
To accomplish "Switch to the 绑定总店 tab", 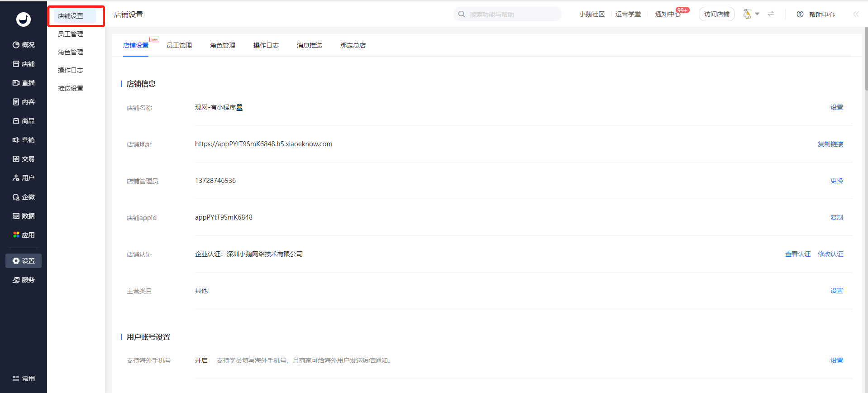I will tap(353, 45).
